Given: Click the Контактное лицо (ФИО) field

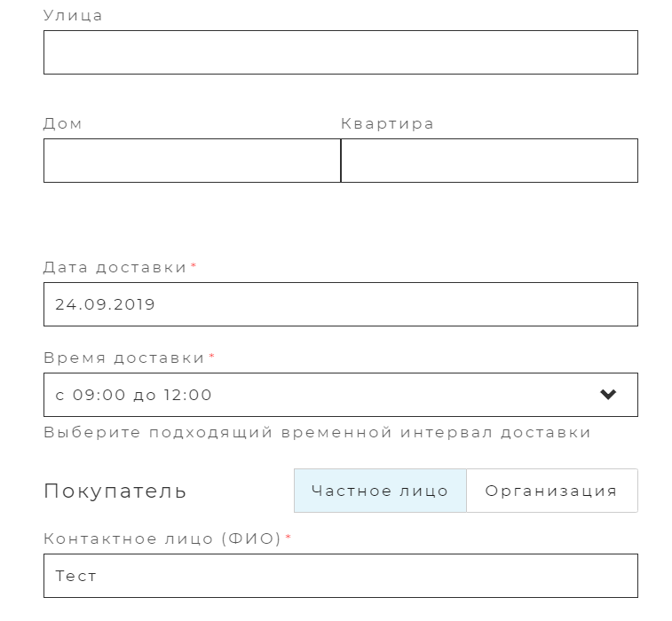Looking at the screenshot, I should [x=341, y=576].
